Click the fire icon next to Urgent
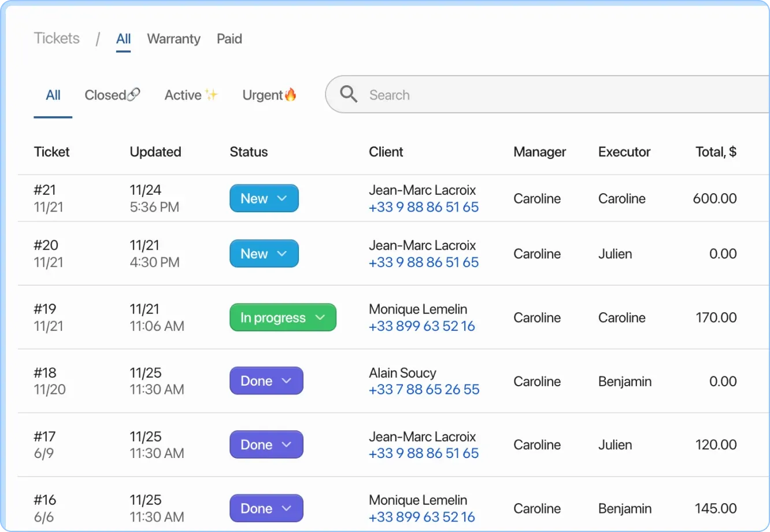This screenshot has width=770, height=532. pos(290,94)
